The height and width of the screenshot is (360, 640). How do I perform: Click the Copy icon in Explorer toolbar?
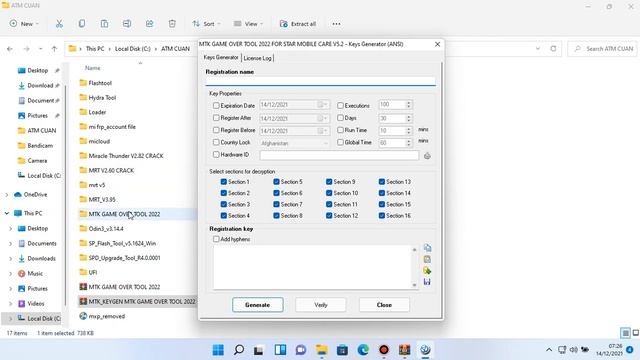click(82, 24)
